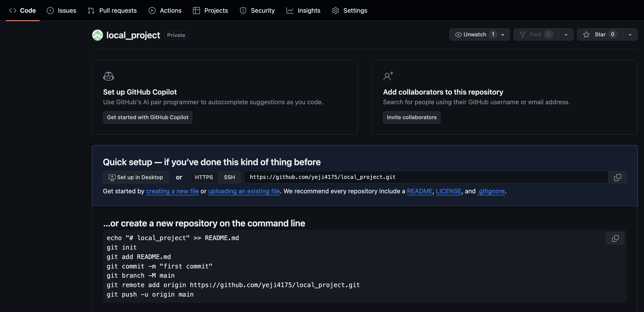This screenshot has width=644, height=312.
Task: Open Set up in Desktop
Action: coord(136,177)
